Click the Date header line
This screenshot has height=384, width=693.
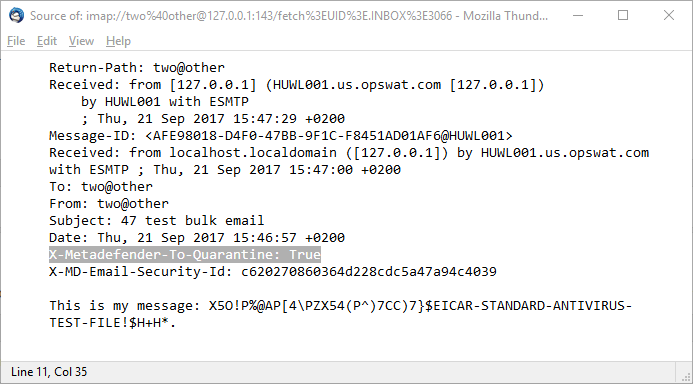(197, 238)
